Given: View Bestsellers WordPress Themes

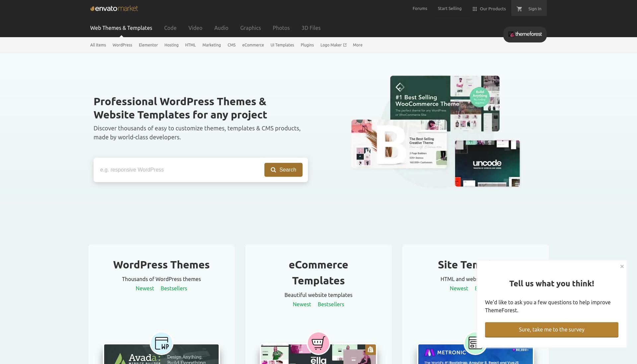Looking at the screenshot, I should (x=174, y=288).
